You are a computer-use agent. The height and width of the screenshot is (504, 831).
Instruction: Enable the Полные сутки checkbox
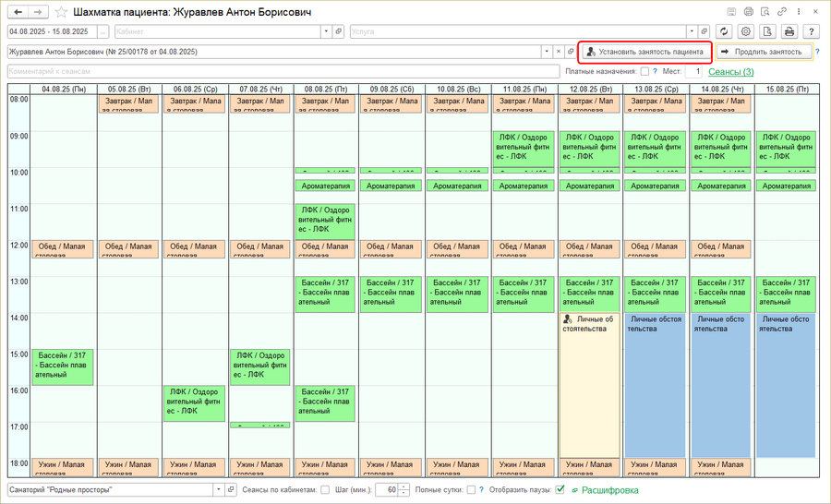click(471, 490)
